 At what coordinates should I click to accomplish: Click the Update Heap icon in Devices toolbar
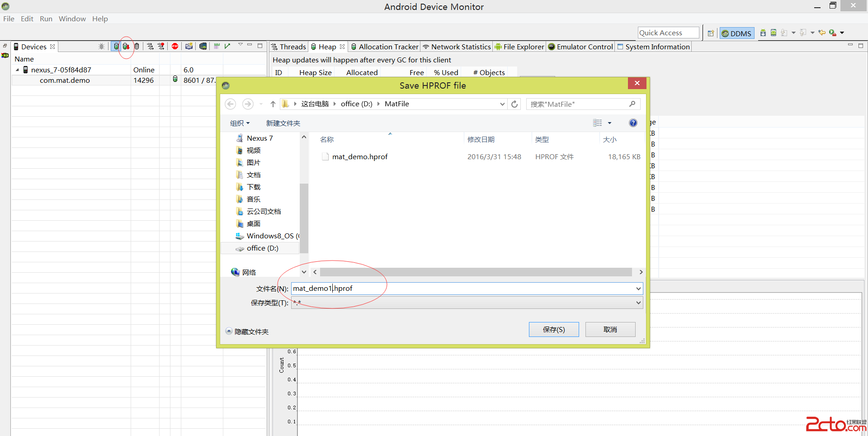(116, 46)
